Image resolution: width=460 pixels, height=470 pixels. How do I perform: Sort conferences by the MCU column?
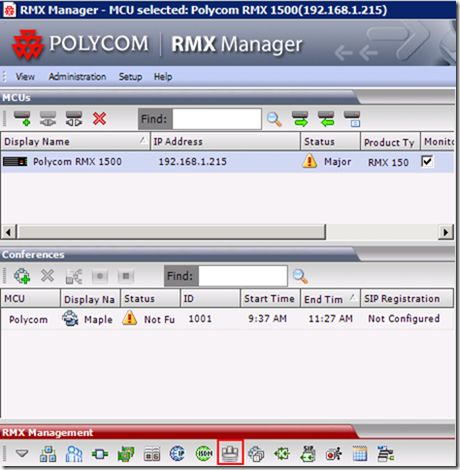pyautogui.click(x=31, y=298)
